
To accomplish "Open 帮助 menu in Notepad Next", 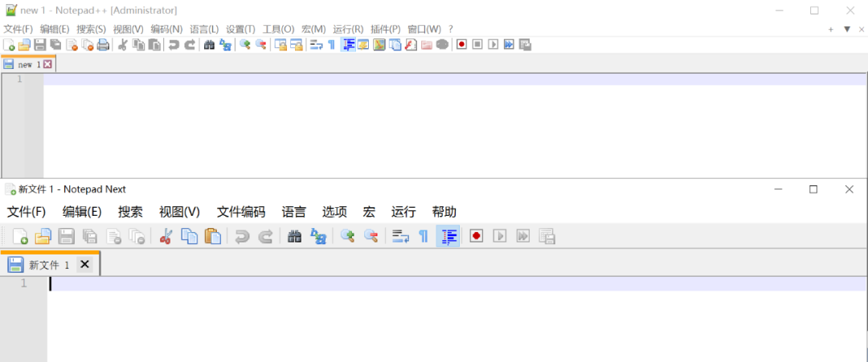I will [444, 212].
